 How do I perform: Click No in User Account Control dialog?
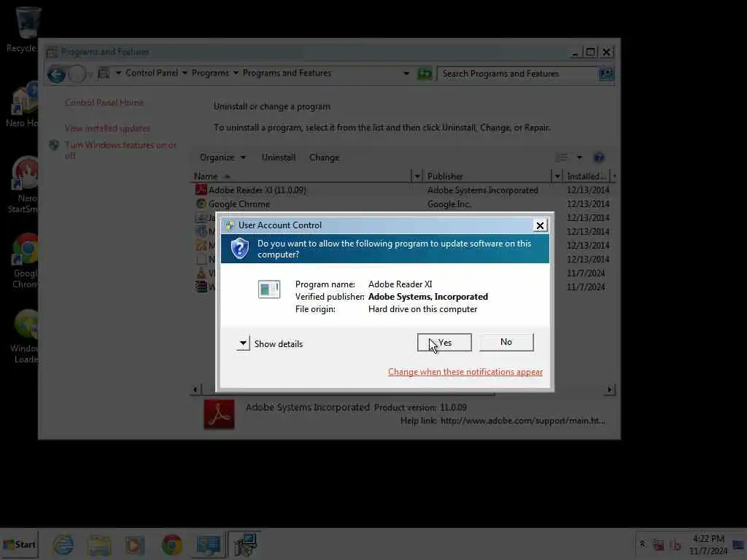(506, 342)
